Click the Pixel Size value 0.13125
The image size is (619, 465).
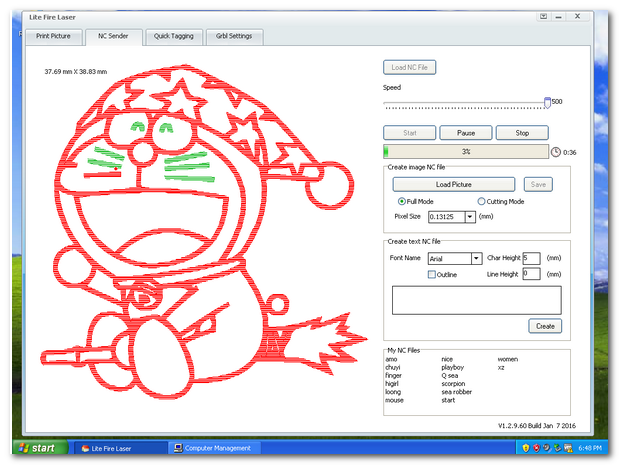tap(446, 217)
